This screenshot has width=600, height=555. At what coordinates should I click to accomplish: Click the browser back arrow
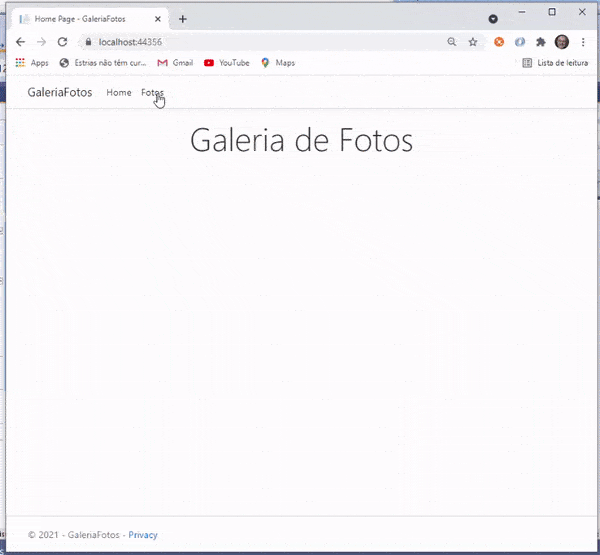[x=20, y=42]
